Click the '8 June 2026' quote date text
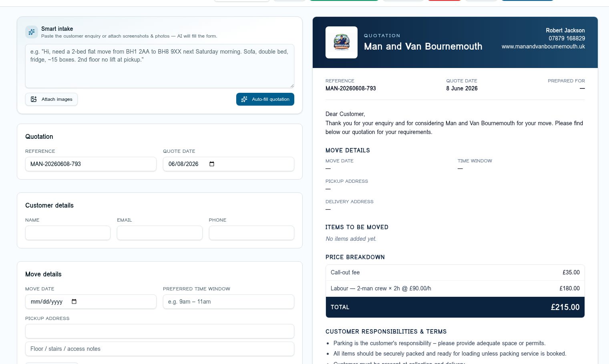The width and height of the screenshot is (609, 364). [462, 88]
